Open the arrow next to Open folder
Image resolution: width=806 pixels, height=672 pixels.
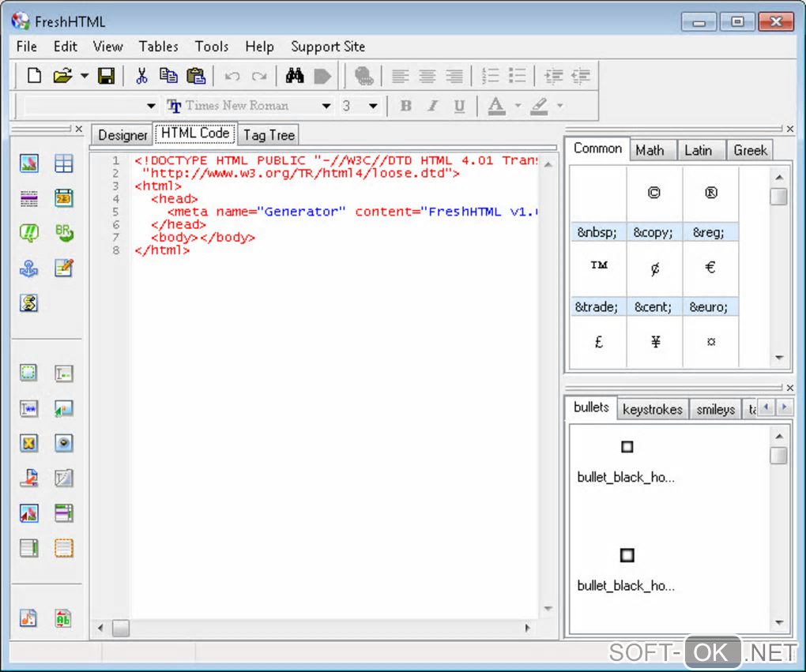click(x=85, y=77)
